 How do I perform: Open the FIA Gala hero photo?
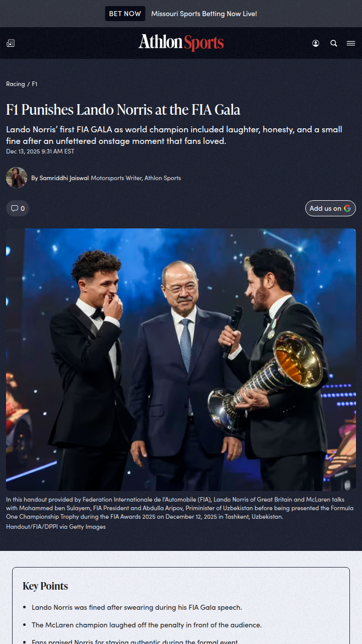(x=181, y=360)
